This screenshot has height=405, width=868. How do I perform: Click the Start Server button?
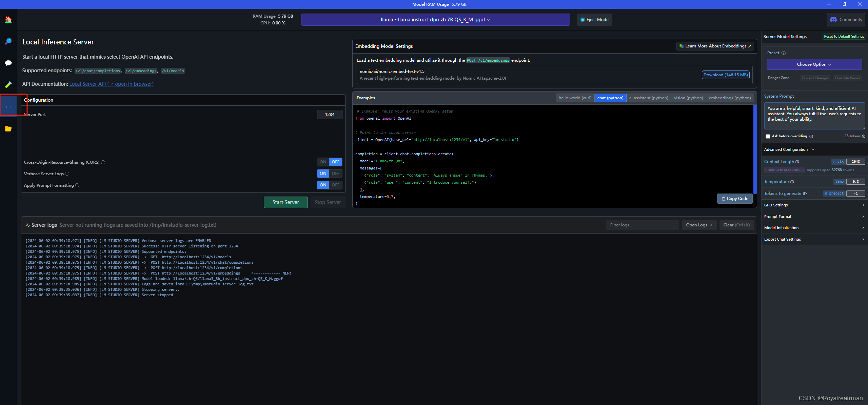pyautogui.click(x=285, y=202)
